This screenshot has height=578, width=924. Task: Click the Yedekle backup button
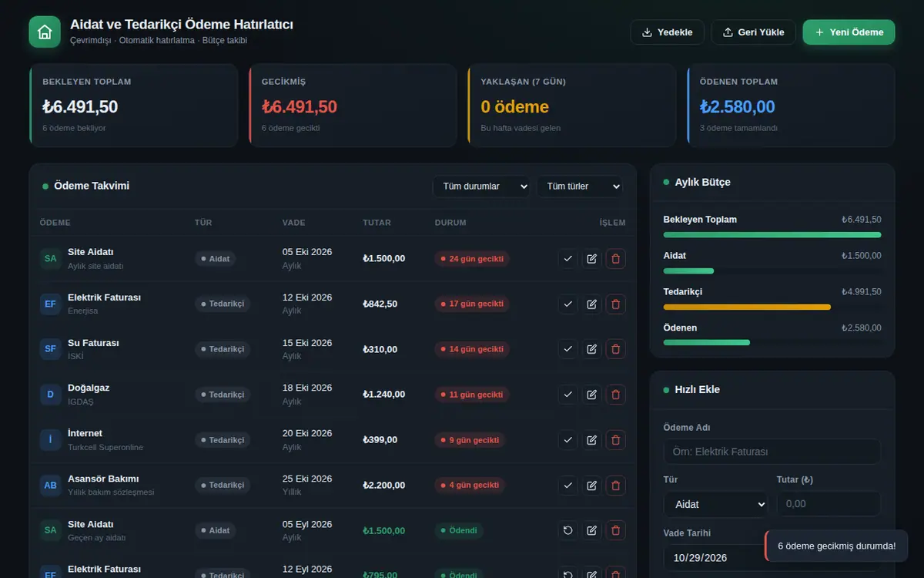[x=667, y=32]
